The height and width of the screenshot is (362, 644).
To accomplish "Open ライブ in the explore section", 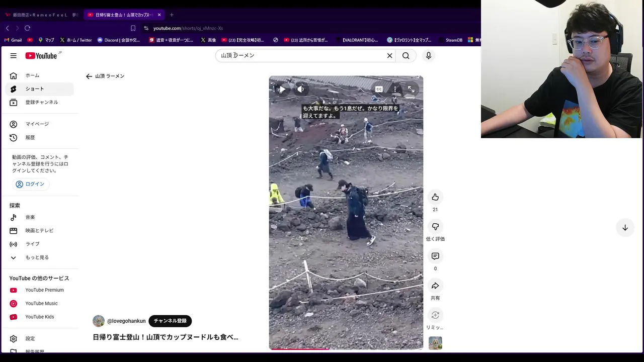I will point(40,244).
